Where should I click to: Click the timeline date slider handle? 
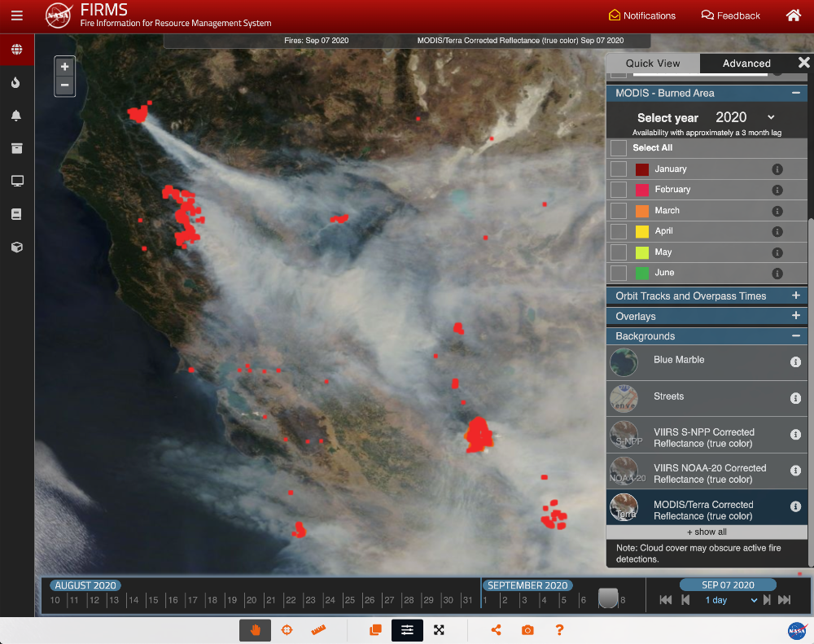click(x=608, y=598)
